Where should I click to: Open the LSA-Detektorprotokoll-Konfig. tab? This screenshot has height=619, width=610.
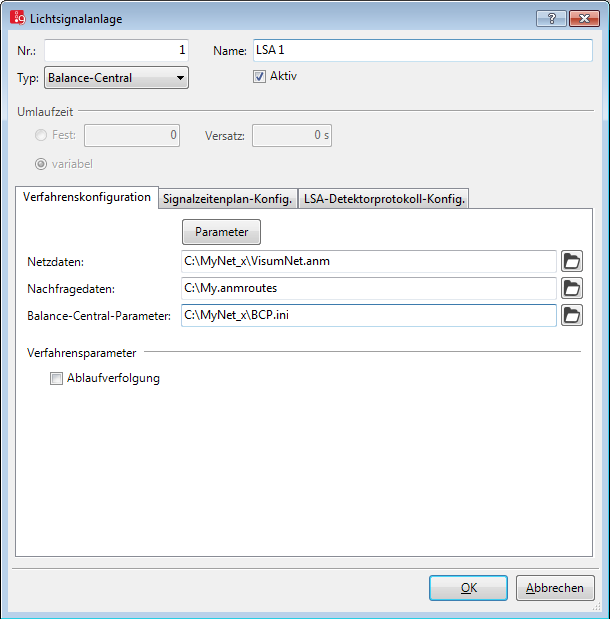click(x=385, y=199)
